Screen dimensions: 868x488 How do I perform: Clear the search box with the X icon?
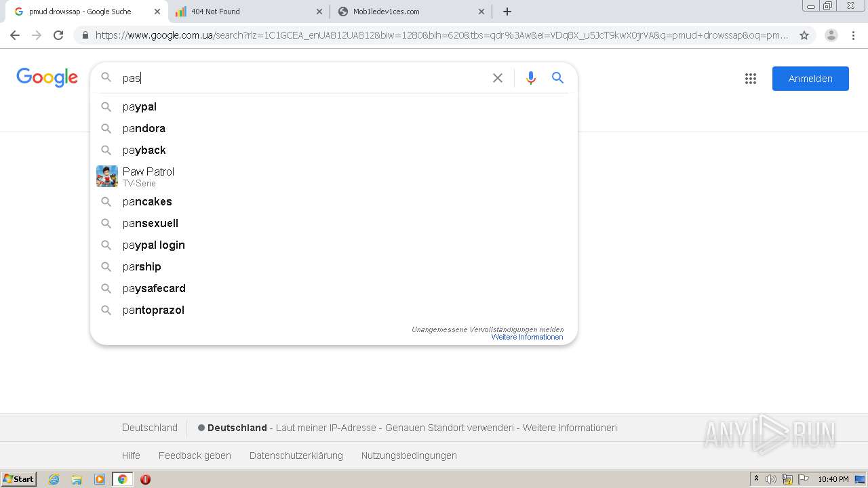coord(498,78)
